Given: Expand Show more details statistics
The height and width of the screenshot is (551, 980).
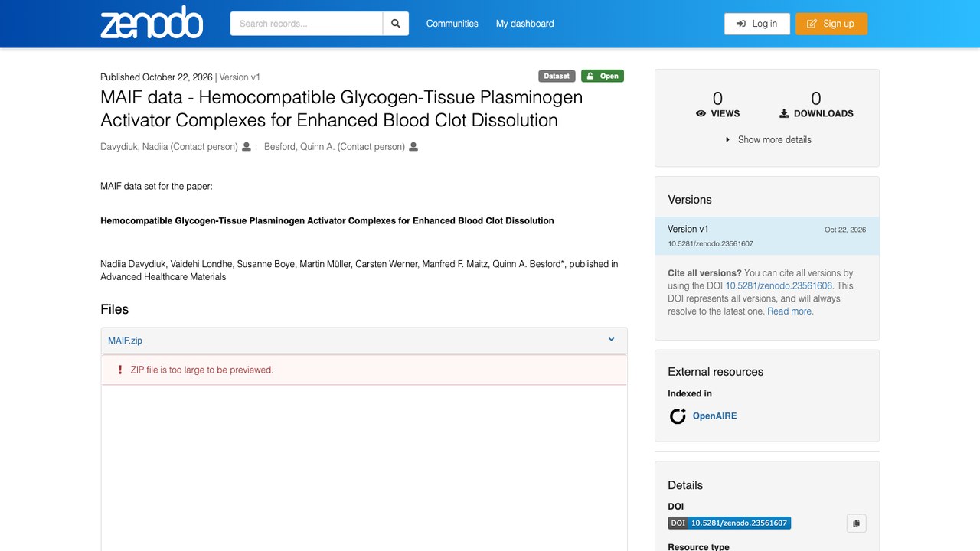Looking at the screenshot, I should (x=767, y=140).
